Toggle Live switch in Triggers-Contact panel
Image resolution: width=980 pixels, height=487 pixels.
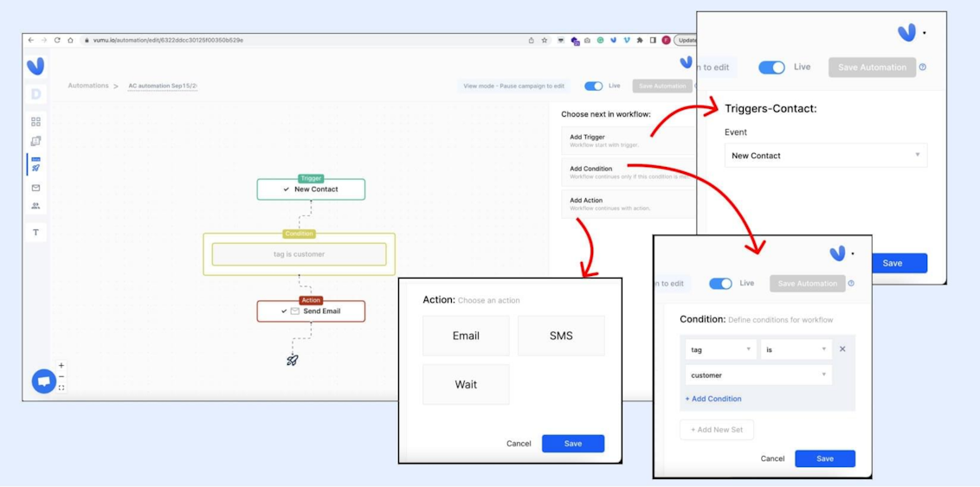click(771, 67)
